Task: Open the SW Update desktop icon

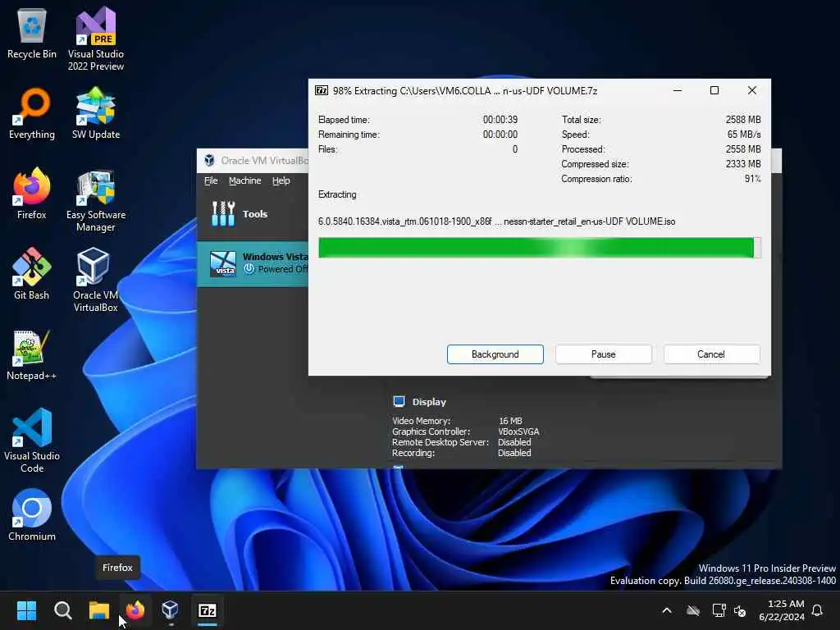Action: click(95, 113)
